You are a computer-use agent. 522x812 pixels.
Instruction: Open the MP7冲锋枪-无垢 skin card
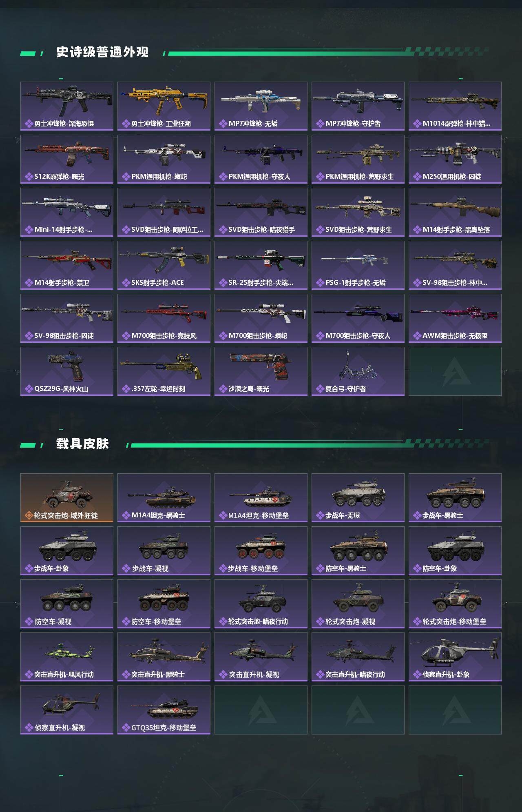click(261, 106)
